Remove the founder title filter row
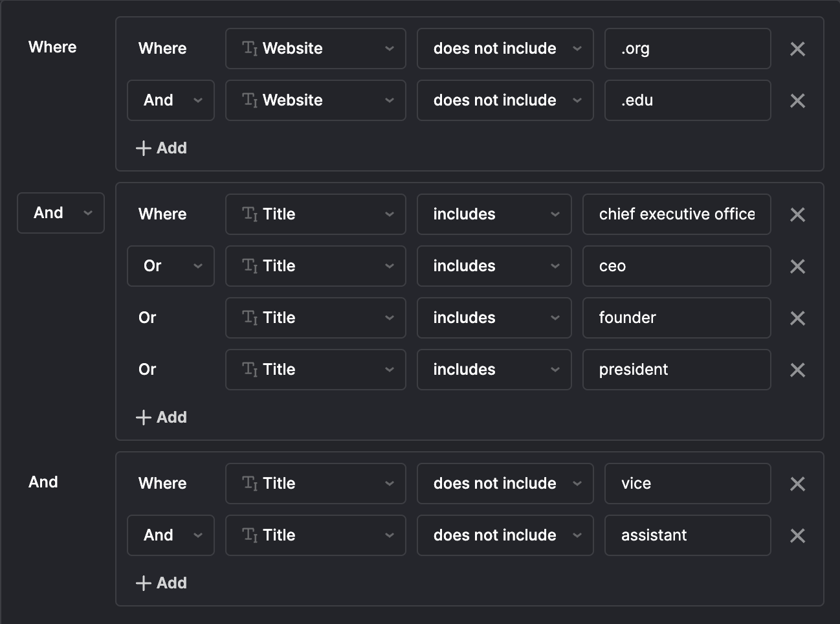The image size is (840, 624). 797,318
